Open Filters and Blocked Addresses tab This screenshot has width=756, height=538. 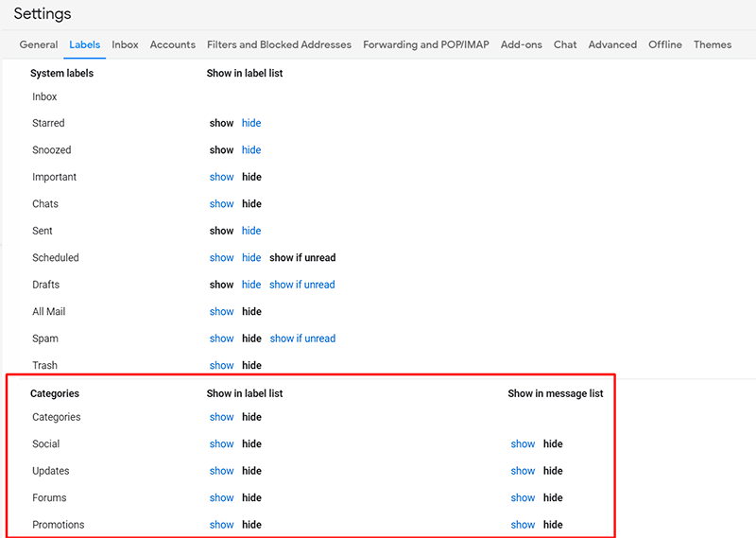pyautogui.click(x=279, y=44)
